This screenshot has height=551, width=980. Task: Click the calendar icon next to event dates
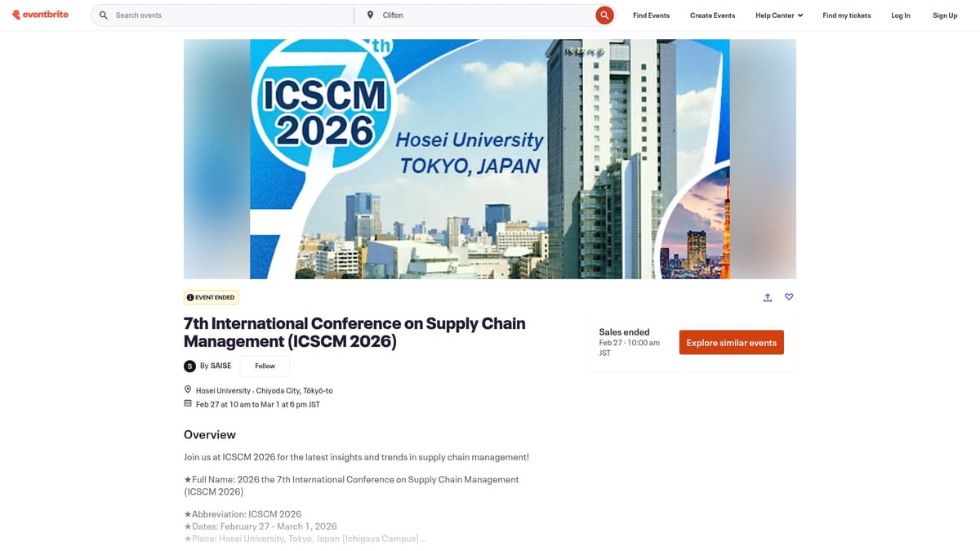coord(187,403)
